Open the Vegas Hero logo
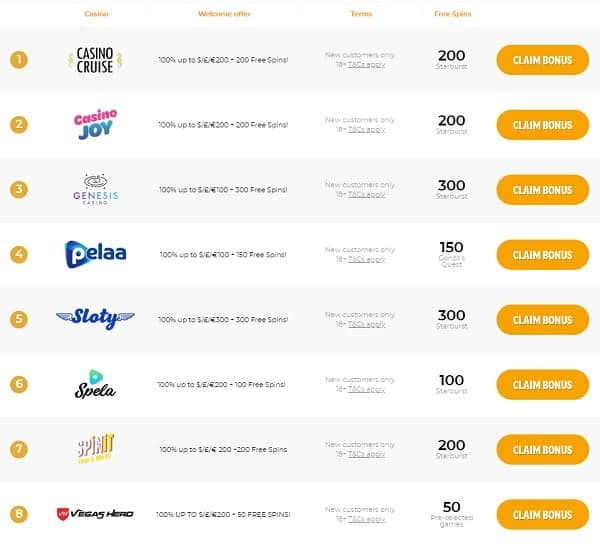The height and width of the screenshot is (546, 600). tap(95, 514)
